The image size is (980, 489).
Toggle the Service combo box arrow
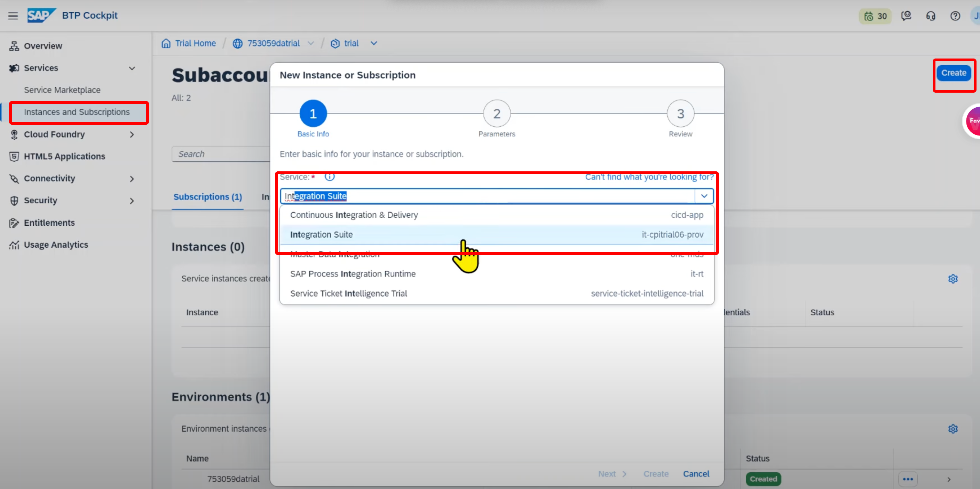pos(704,196)
